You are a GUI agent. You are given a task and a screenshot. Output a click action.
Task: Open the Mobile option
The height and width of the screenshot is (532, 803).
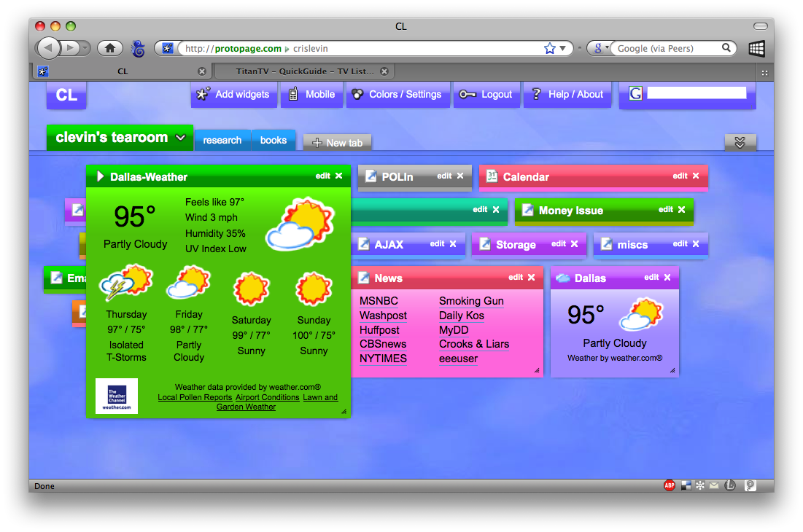point(311,94)
